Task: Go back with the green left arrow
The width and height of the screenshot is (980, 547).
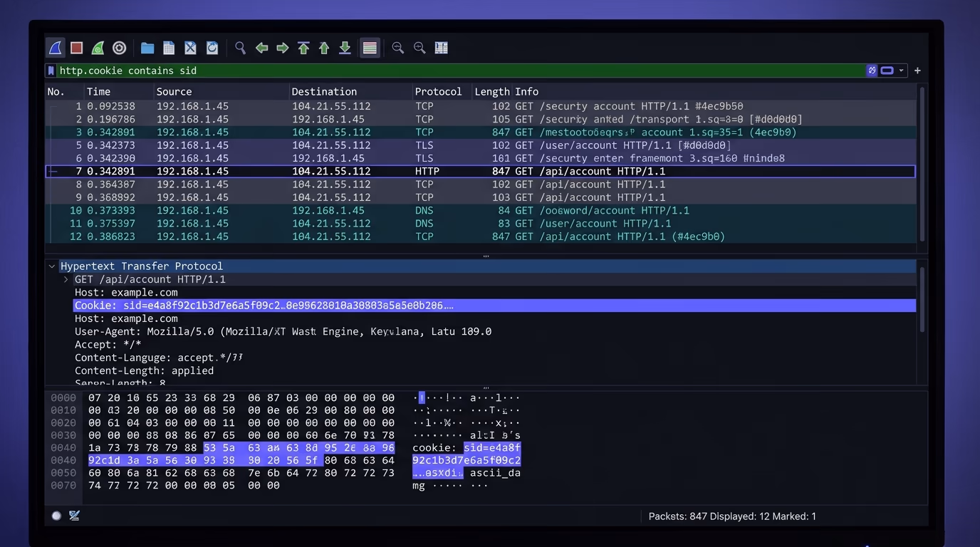Action: click(261, 48)
